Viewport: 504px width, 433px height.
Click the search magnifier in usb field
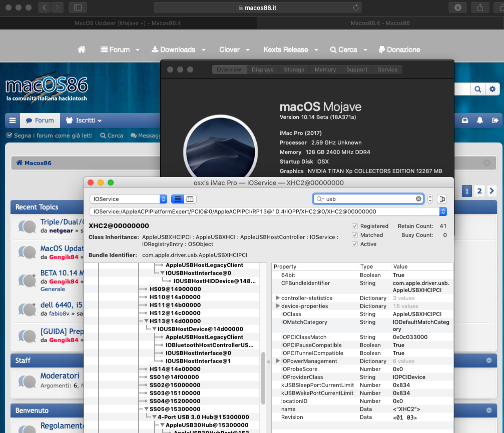(x=320, y=199)
